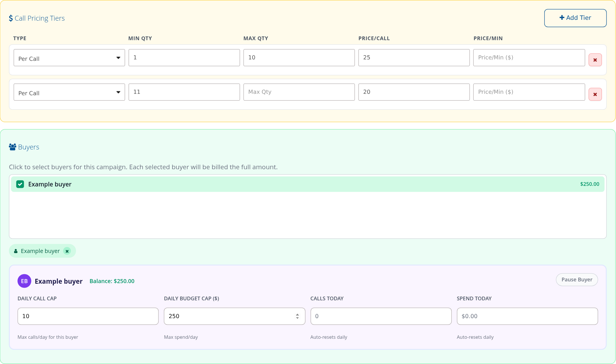
Task: Edit the Daily Budget Cap value 250
Action: coord(234,316)
